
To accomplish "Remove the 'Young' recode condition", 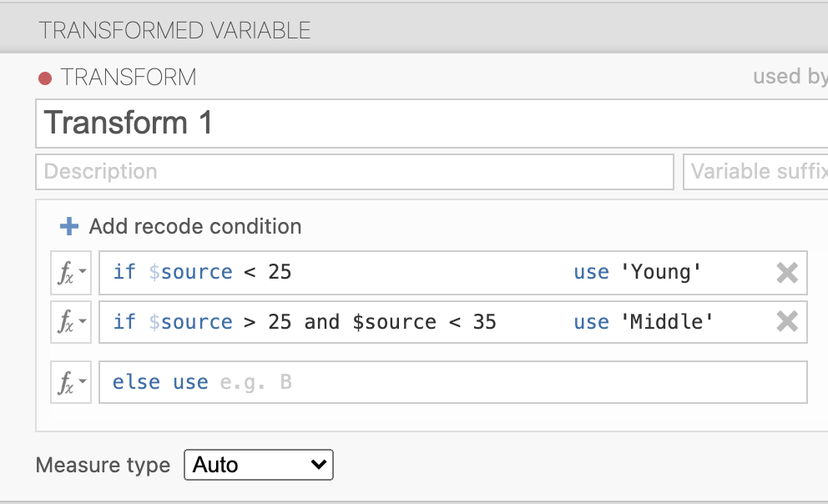I will tap(786, 273).
